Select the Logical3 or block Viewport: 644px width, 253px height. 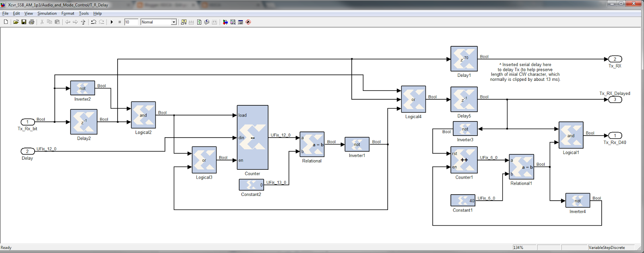[204, 160]
